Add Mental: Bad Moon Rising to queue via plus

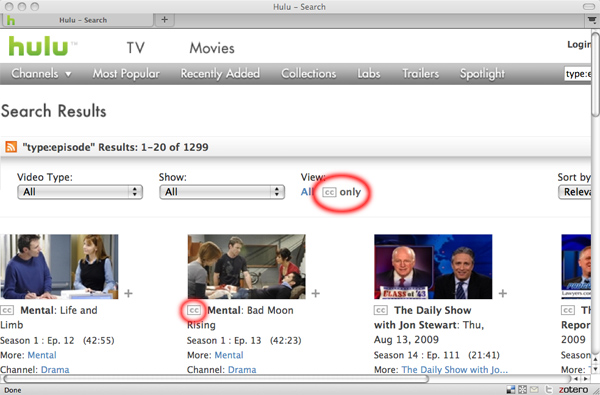pos(316,294)
